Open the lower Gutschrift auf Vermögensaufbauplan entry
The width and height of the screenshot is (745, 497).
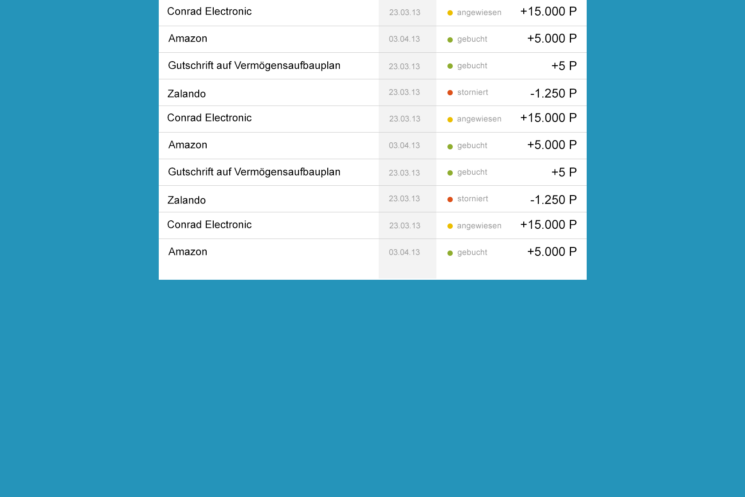click(254, 172)
